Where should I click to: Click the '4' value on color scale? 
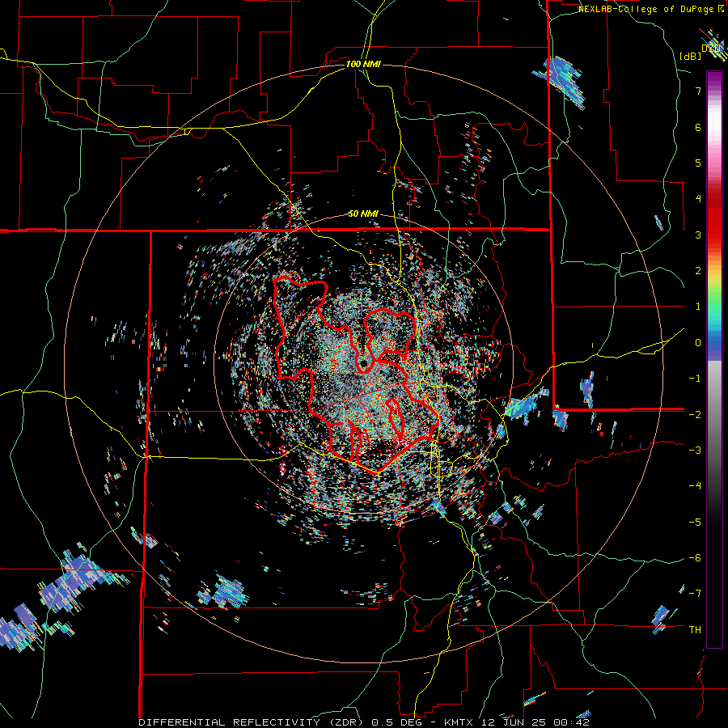click(x=698, y=199)
